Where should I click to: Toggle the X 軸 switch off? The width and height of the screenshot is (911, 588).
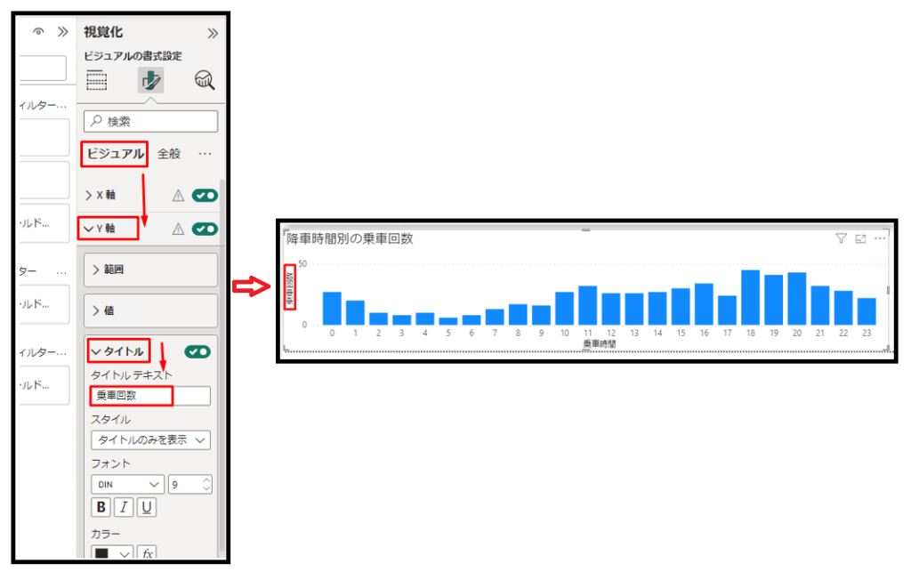[206, 195]
